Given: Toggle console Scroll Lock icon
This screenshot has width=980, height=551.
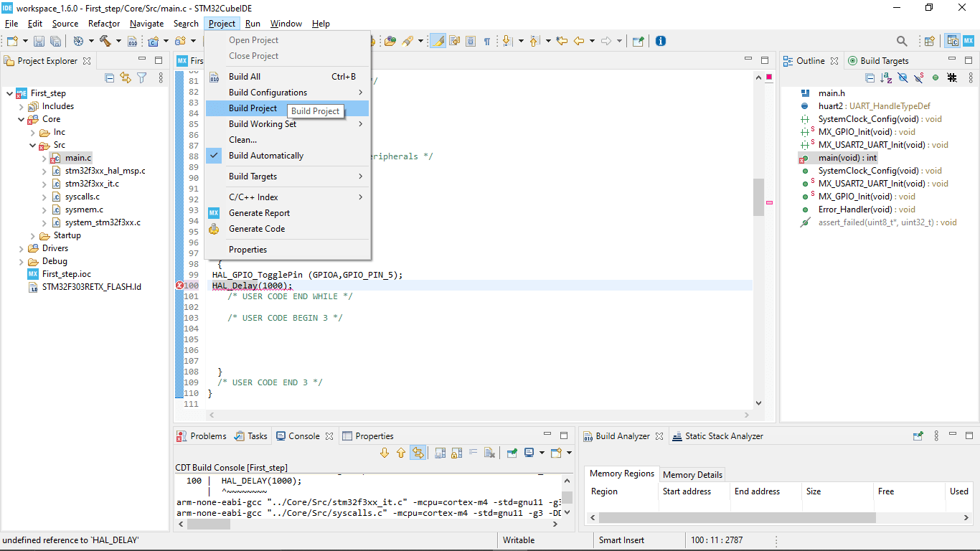Looking at the screenshot, I should pyautogui.click(x=457, y=453).
